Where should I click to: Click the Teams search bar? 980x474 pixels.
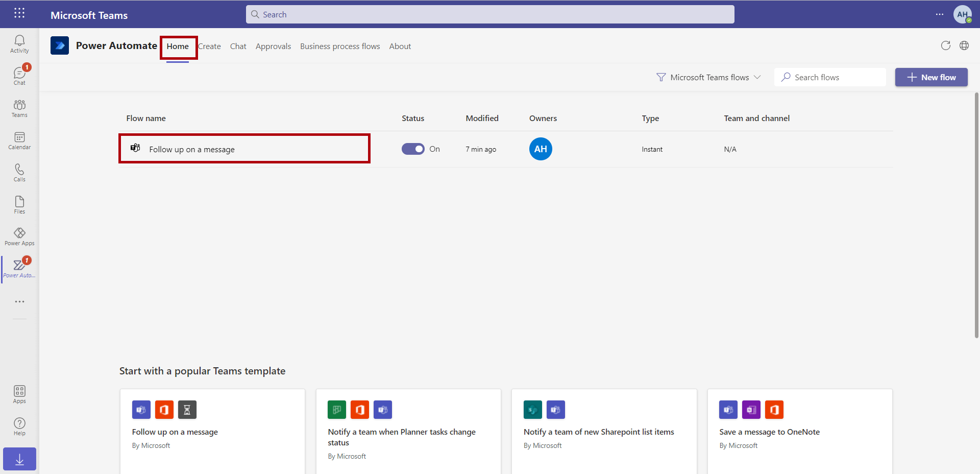pos(490,14)
